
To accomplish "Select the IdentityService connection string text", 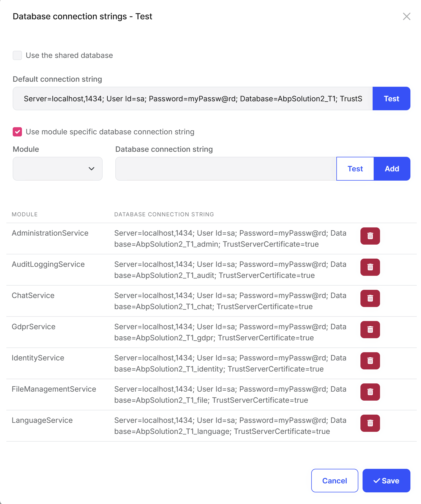I will pyautogui.click(x=230, y=363).
